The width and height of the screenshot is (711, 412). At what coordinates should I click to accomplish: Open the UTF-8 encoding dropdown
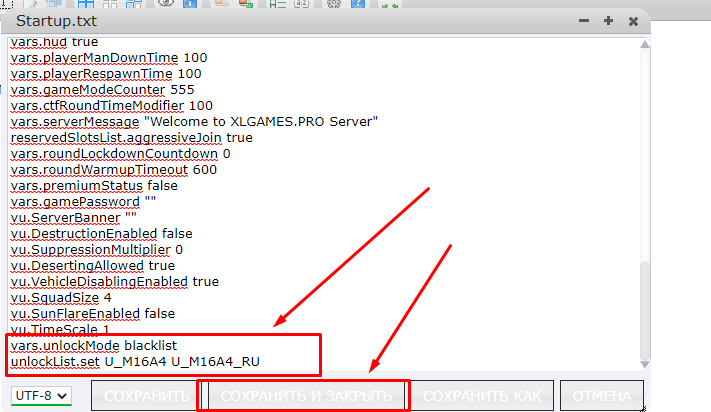coord(41,396)
